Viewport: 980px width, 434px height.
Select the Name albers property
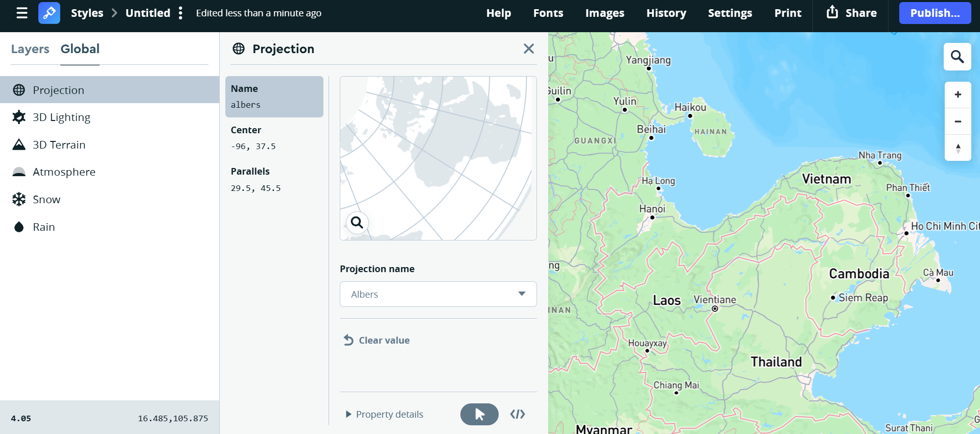coord(274,97)
